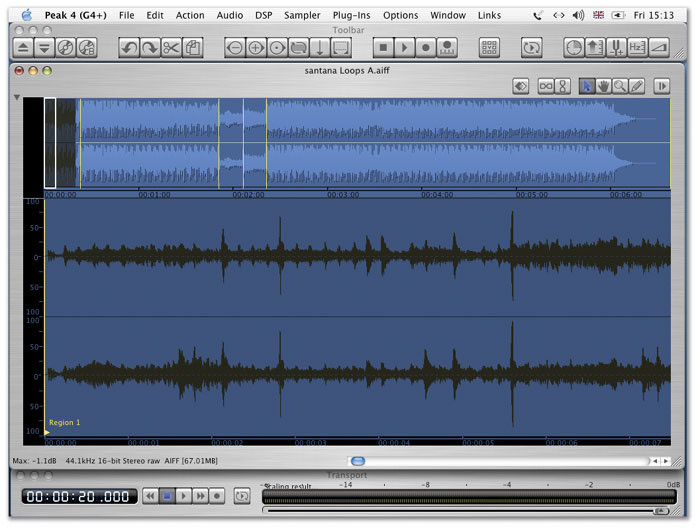
Task: Click the bracket region toolbar icon
Action: (341, 48)
